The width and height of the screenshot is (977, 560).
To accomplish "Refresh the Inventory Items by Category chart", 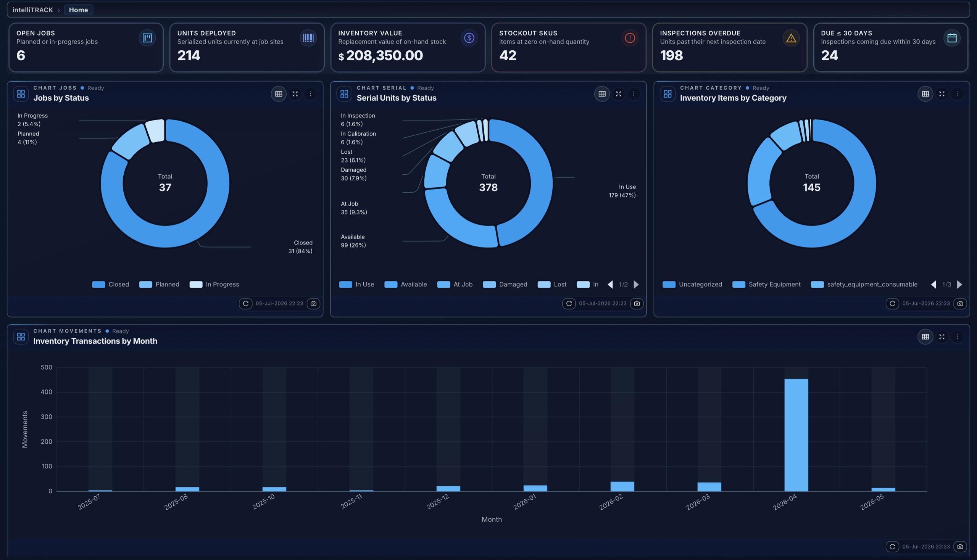I will 892,304.
